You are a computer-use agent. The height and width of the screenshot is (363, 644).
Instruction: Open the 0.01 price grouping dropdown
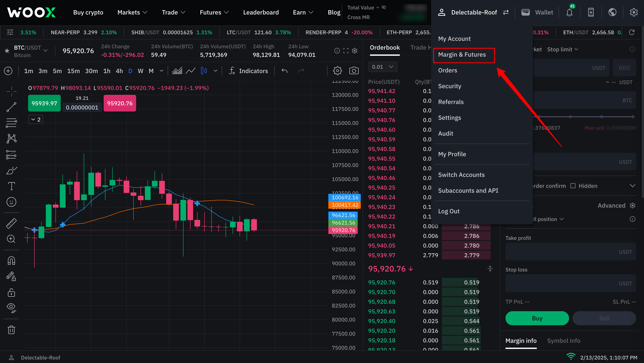(382, 67)
